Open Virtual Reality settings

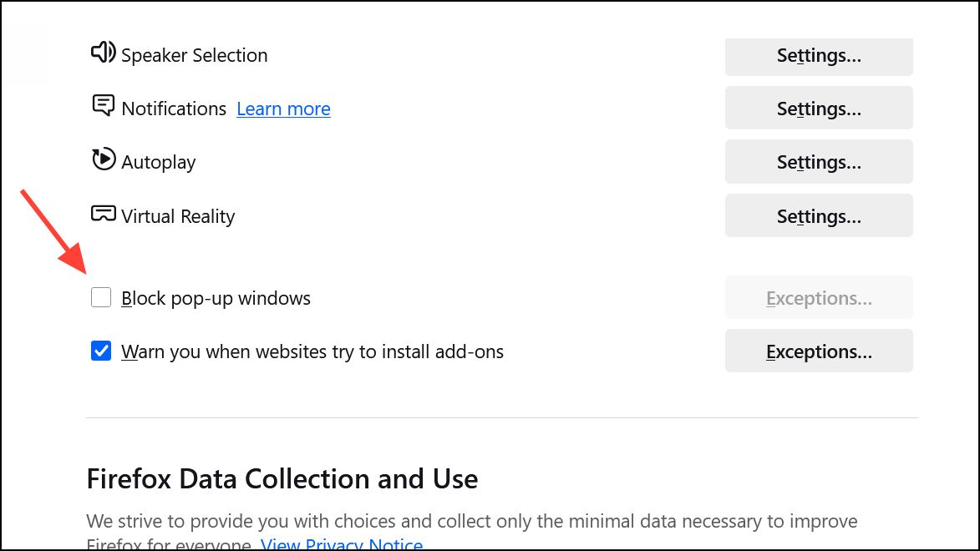click(x=818, y=215)
